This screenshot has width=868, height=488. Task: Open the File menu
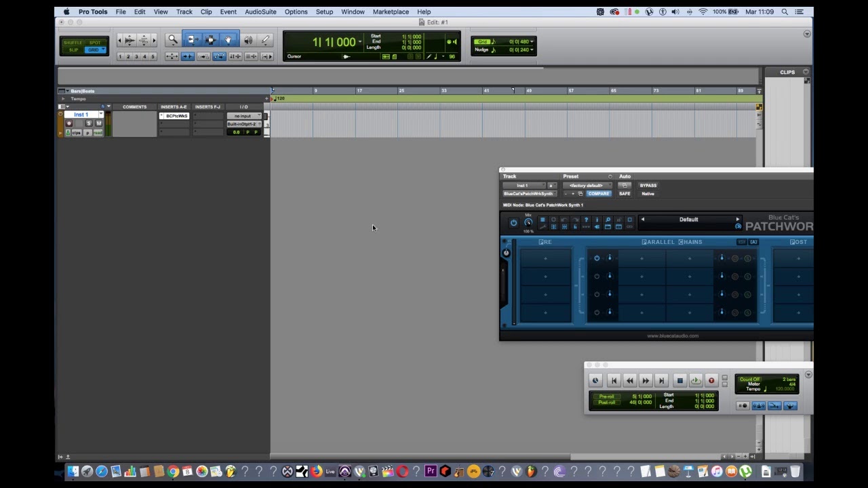(x=121, y=12)
